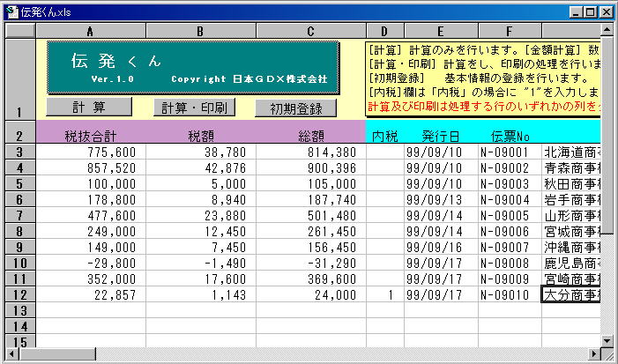
Task: Click the workbook icon in title bar
Action: coord(11,11)
